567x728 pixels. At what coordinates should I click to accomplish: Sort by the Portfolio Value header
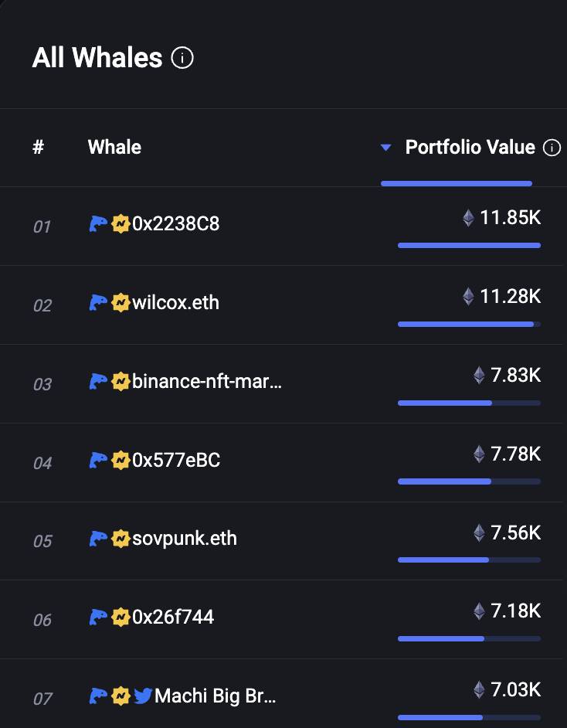click(470, 147)
